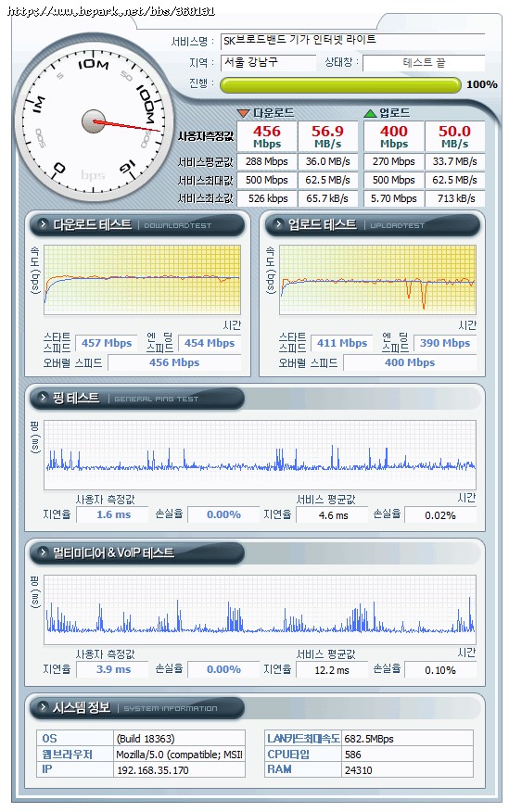Select the 50.0 MB/s upload result

tap(454, 136)
